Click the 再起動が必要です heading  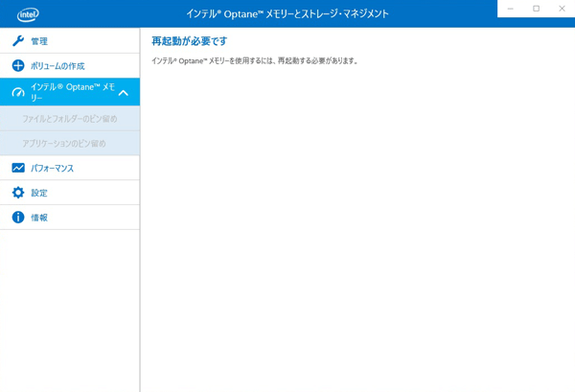(190, 41)
